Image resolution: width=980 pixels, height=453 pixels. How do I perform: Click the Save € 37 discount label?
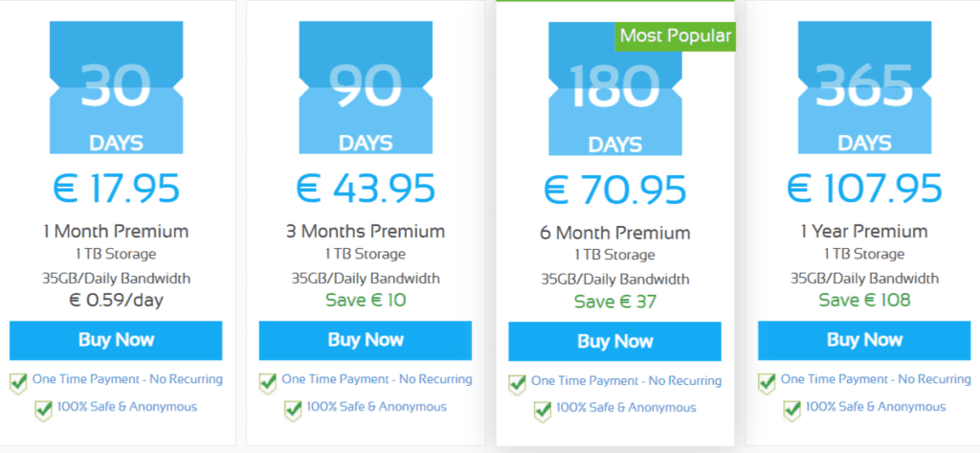pyautogui.click(x=614, y=302)
